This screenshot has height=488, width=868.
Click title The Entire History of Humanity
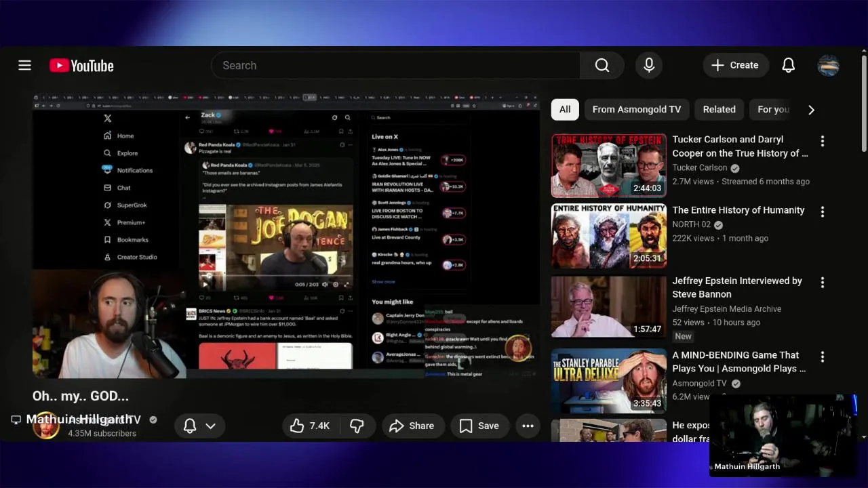click(x=738, y=210)
